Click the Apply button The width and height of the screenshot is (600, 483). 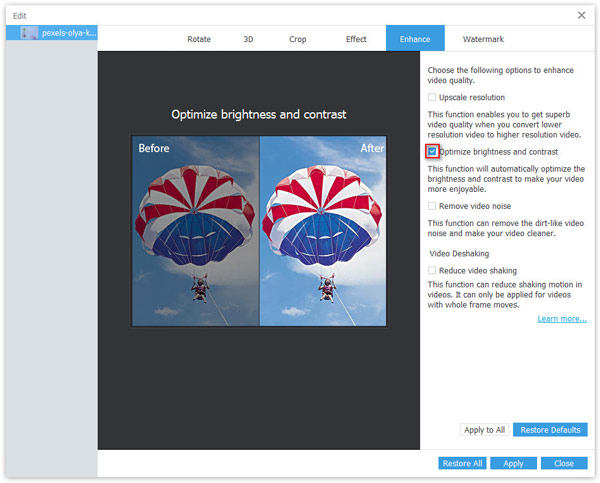pos(513,463)
